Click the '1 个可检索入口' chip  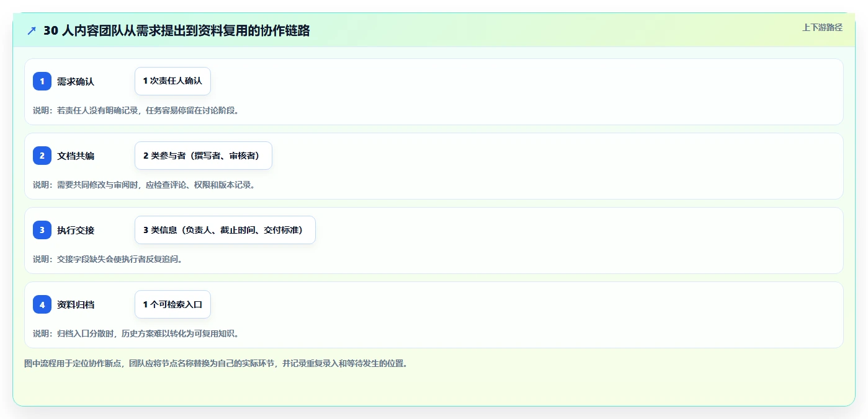(172, 304)
